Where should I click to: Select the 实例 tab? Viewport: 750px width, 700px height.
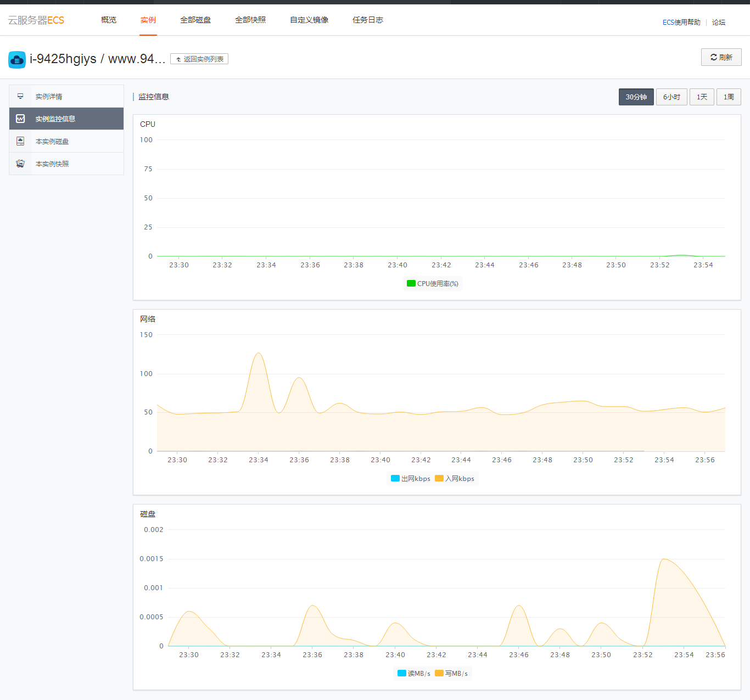coord(148,20)
